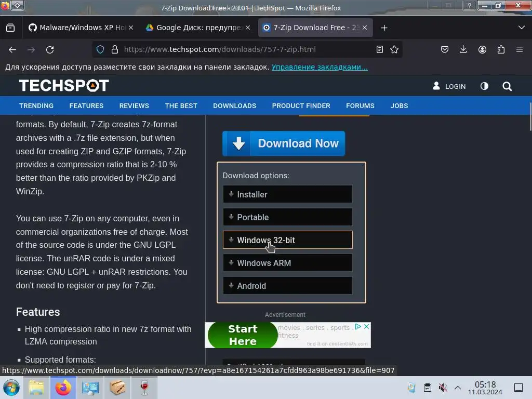Click the Features heading text
Viewport: 532px width, 399px height.
coord(38,312)
